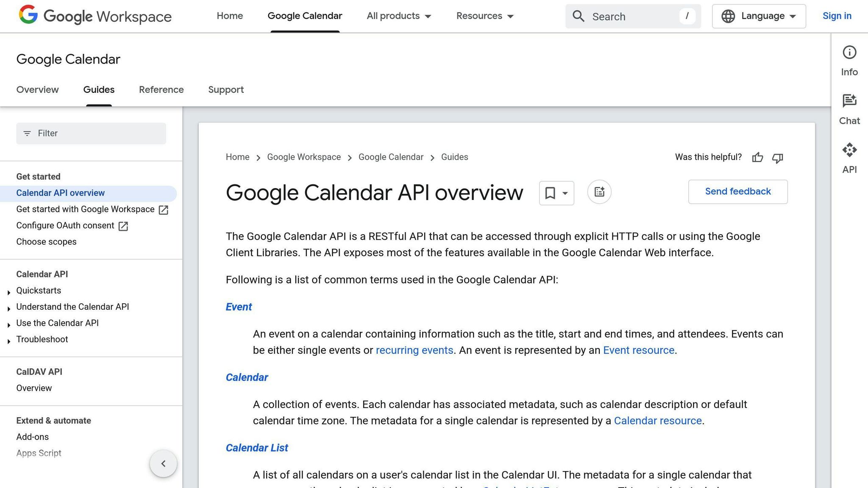Click the summarize icon next to the bookmark
The width and height of the screenshot is (868, 488).
(x=599, y=191)
